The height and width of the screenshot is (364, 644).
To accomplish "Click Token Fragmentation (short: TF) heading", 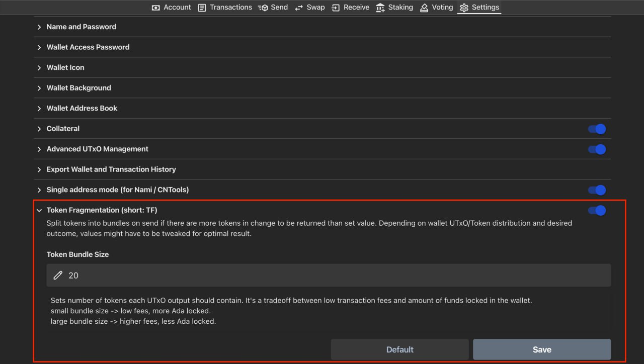I will click(102, 210).
